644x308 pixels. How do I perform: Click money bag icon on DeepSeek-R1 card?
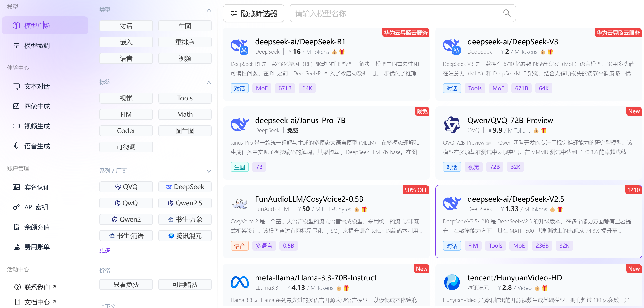pyautogui.click(x=334, y=52)
